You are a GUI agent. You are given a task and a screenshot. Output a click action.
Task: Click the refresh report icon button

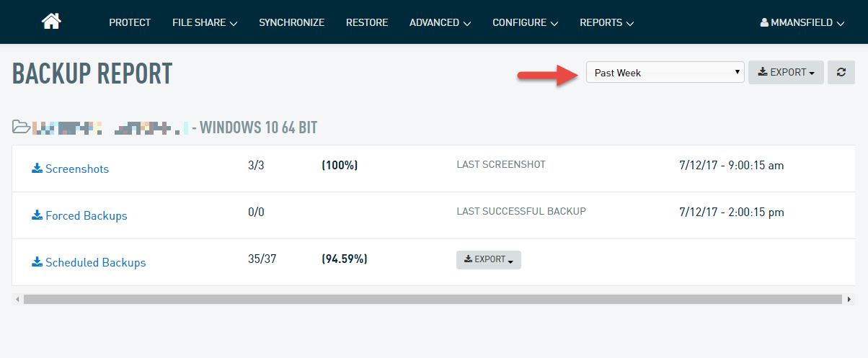841,72
